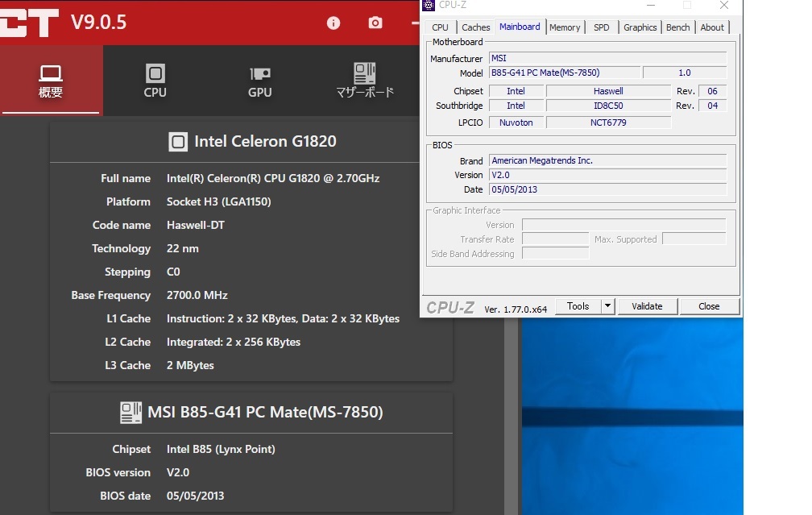The width and height of the screenshot is (812, 515).
Task: Select Mainboard tab in CPU-Z
Action: tap(520, 27)
